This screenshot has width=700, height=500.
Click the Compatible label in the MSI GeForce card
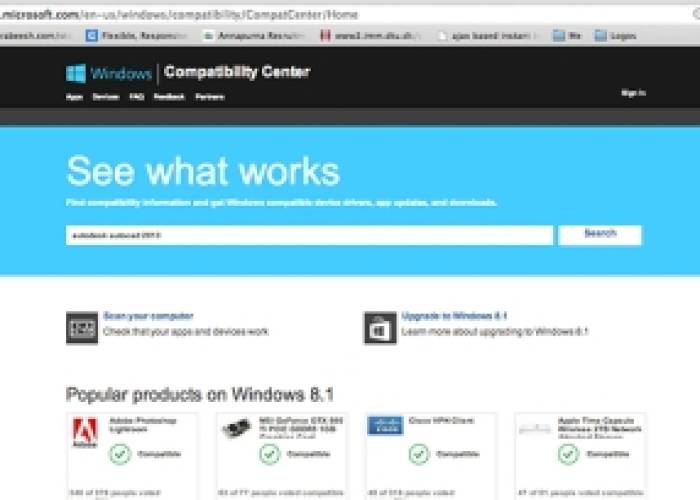pyautogui.click(x=308, y=454)
